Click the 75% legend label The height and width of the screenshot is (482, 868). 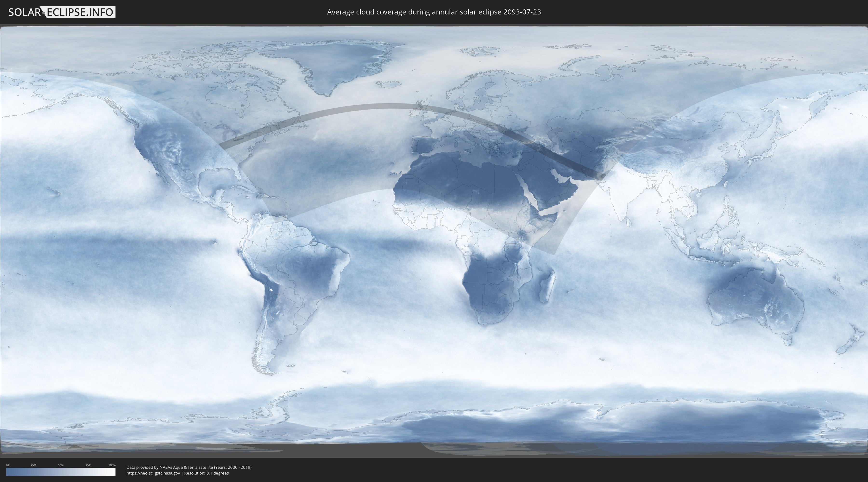click(88, 465)
